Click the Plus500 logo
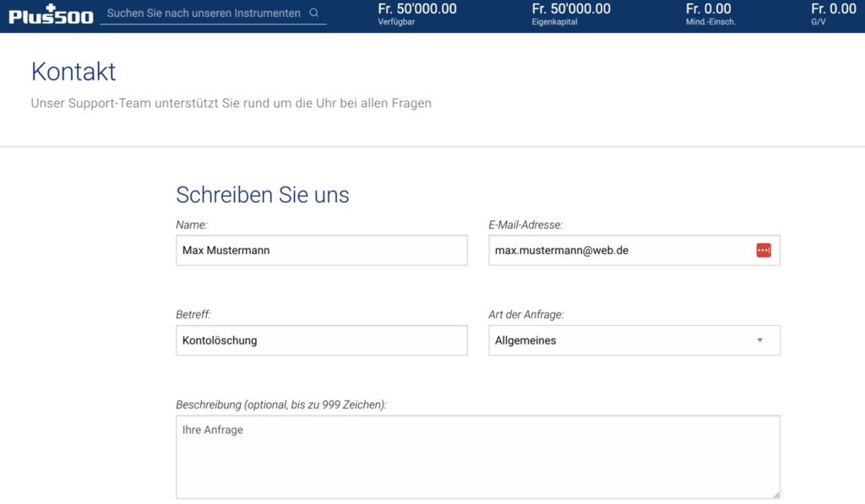 [x=51, y=14]
